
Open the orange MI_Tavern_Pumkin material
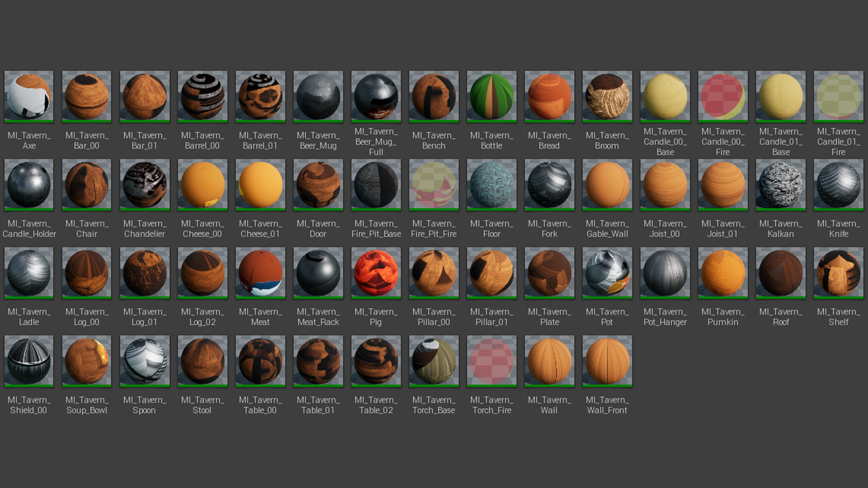723,272
